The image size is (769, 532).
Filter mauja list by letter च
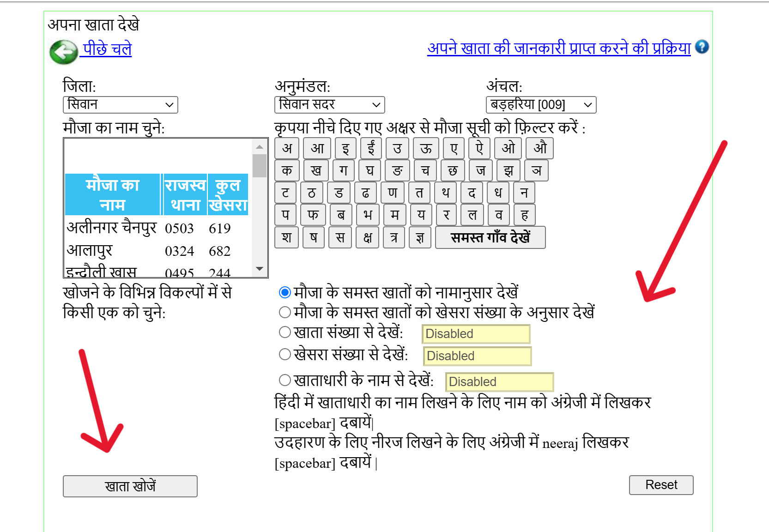tap(425, 170)
